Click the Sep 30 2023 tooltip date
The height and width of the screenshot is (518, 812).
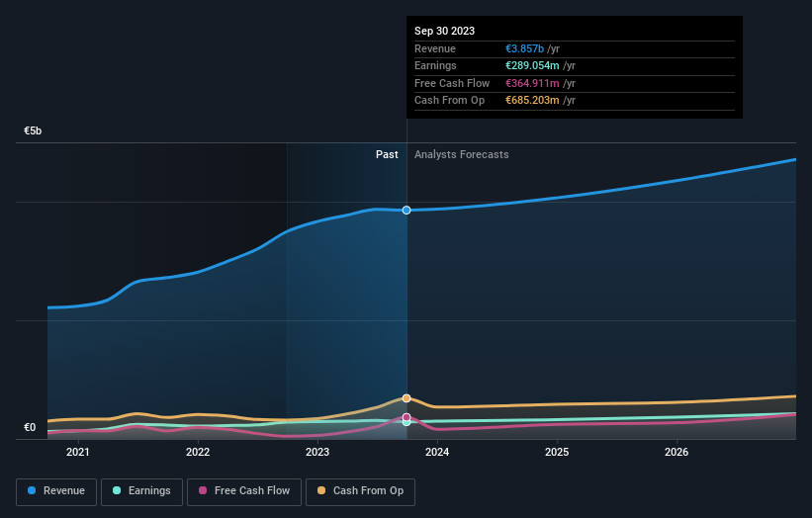pyautogui.click(x=444, y=31)
